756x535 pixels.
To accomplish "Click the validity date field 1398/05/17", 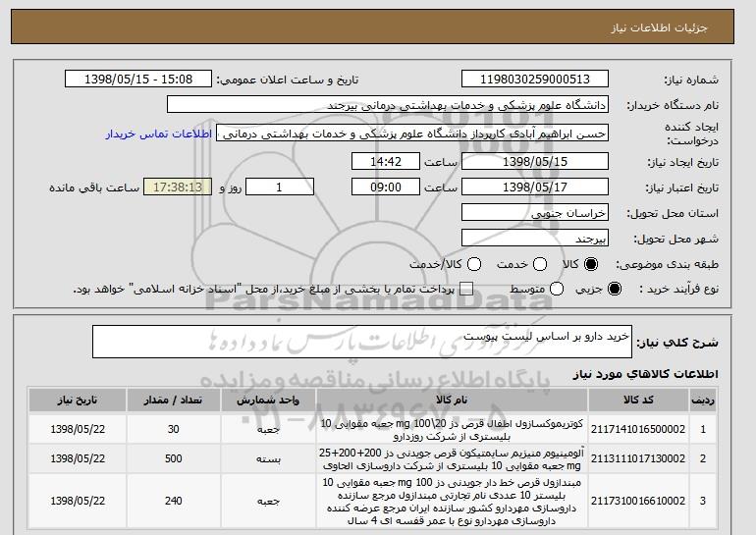I will tap(535, 187).
